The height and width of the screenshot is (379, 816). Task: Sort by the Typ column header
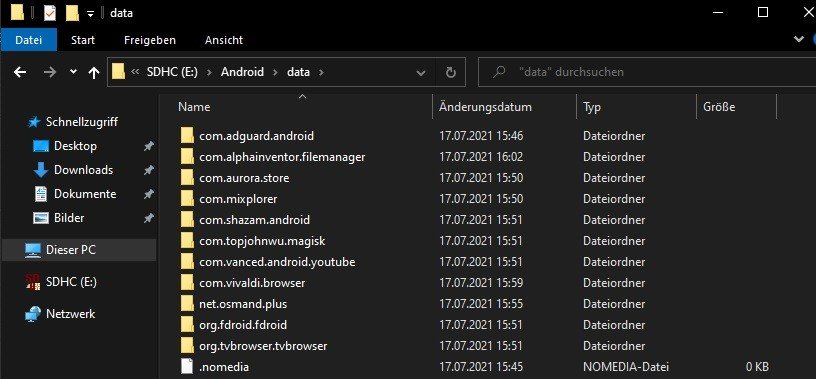coord(592,107)
